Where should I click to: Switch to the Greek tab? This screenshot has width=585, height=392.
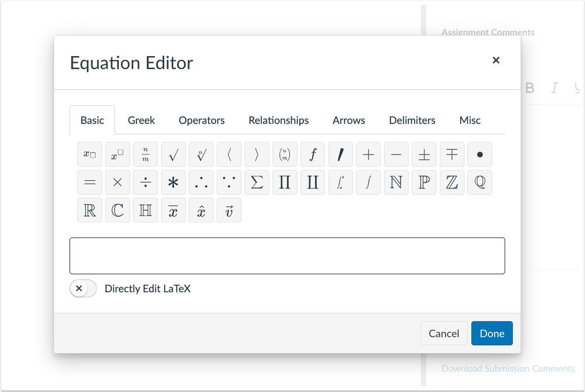tap(141, 121)
